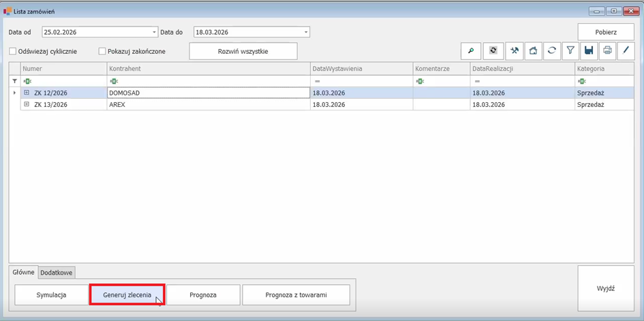Click the pencil edit icon
This screenshot has height=321, width=644.
click(626, 51)
